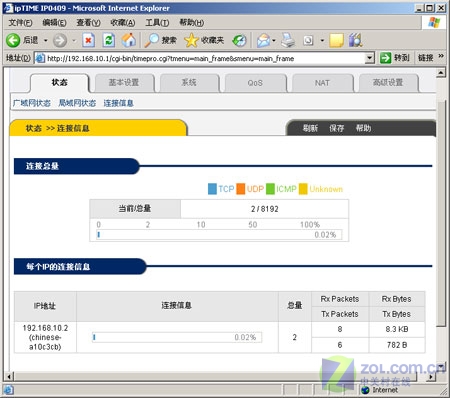Open the 编辑(E) menu
Image resolution: width=450 pixels, height=398 pixels.
pos(54,23)
